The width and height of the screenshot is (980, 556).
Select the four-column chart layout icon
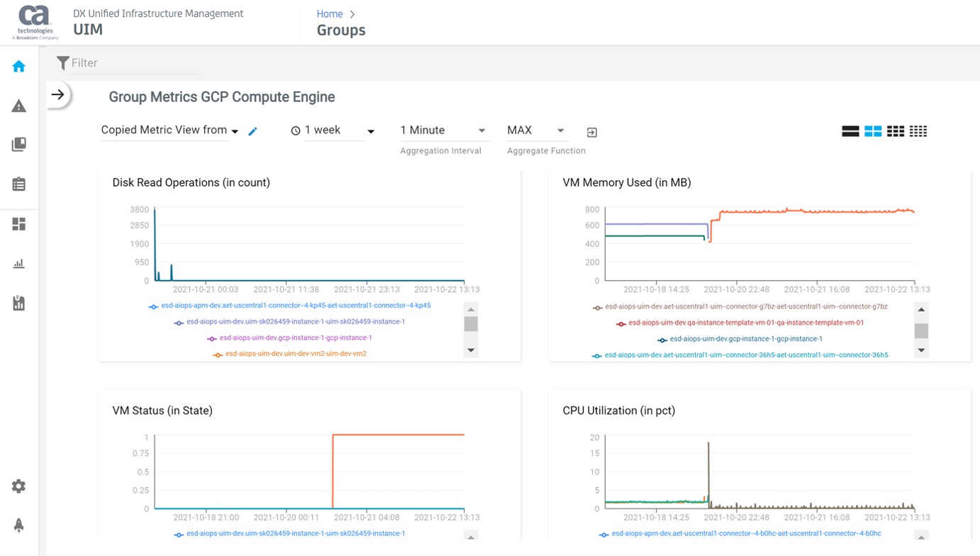(918, 130)
